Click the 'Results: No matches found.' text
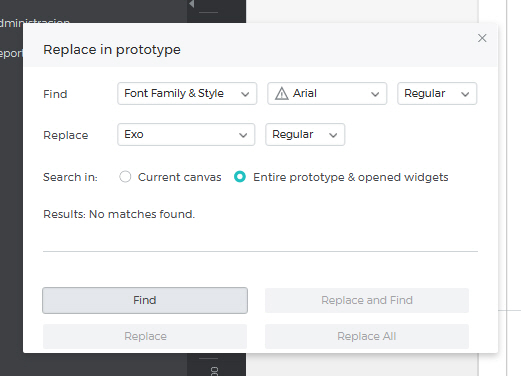Image resolution: width=521 pixels, height=376 pixels. click(119, 214)
